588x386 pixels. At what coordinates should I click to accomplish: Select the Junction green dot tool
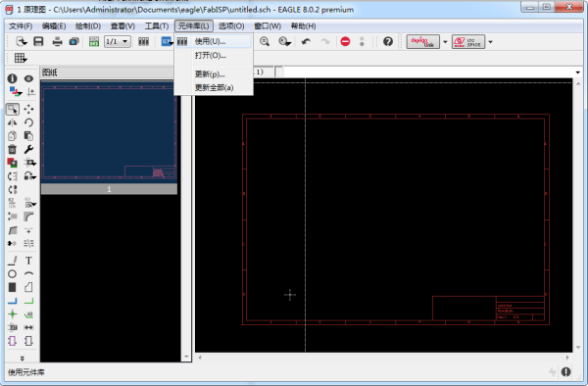[x=12, y=314]
